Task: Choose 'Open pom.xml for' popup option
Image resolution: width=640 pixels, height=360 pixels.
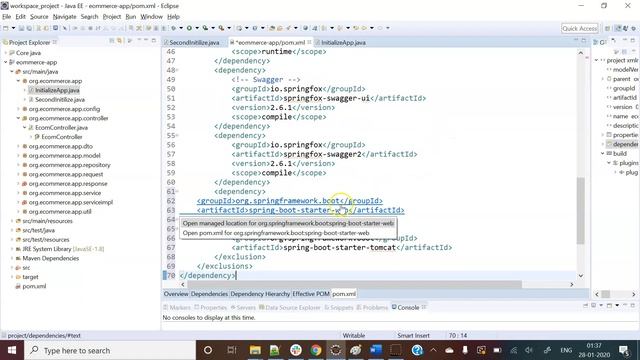Action: point(276,233)
